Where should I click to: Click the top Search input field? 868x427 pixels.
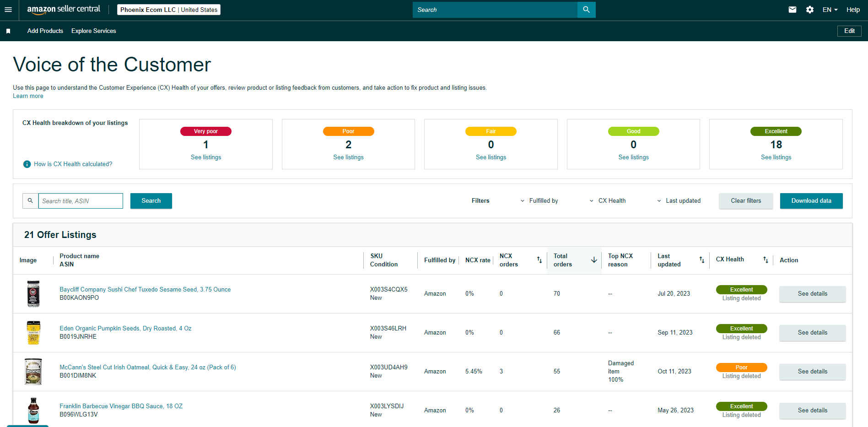click(495, 10)
